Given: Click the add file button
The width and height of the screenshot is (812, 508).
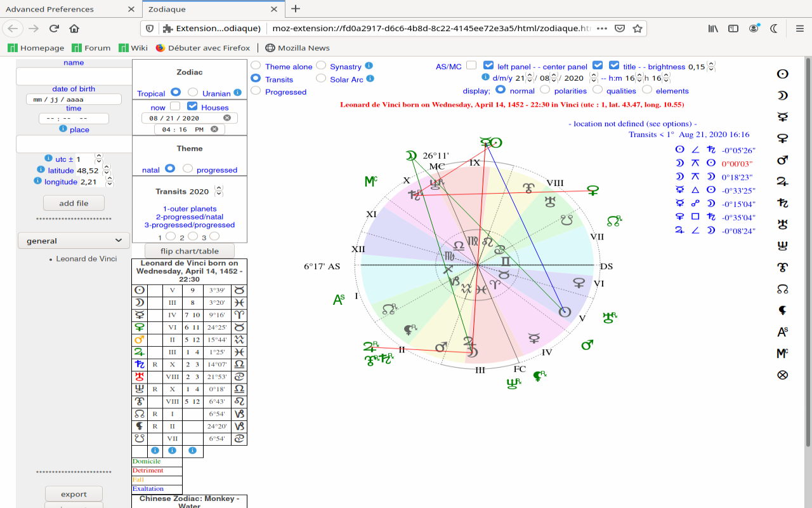Looking at the screenshot, I should 74,203.
